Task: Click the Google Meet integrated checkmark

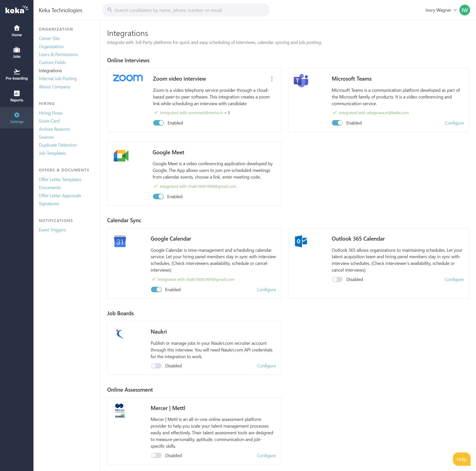Action: tap(155, 186)
